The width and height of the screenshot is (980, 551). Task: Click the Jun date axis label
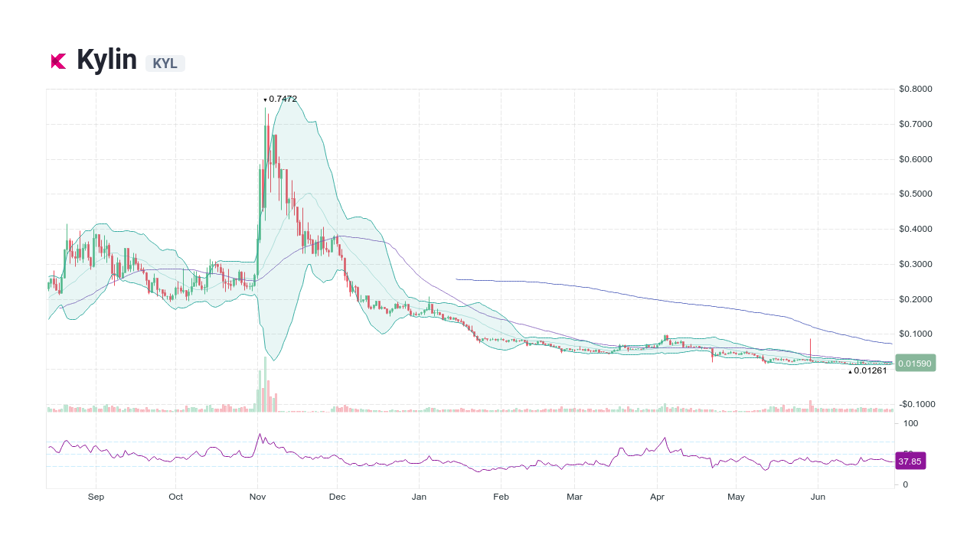pyautogui.click(x=818, y=497)
